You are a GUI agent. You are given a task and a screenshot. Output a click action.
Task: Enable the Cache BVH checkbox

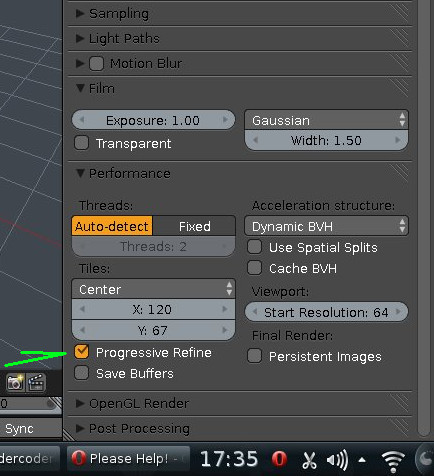[x=254, y=268]
